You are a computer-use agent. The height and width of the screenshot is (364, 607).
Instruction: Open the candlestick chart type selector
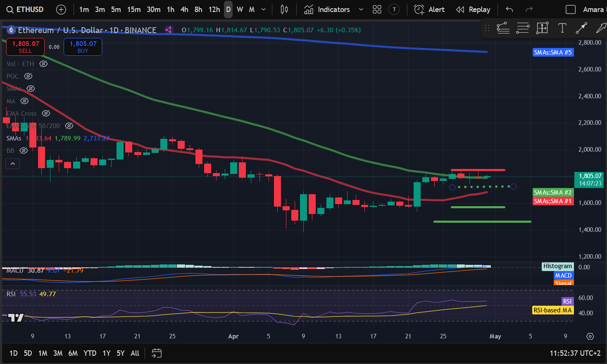pyautogui.click(x=284, y=10)
